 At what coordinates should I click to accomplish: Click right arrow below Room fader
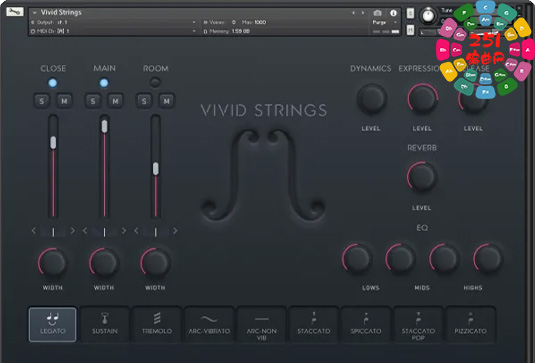[x=175, y=231]
